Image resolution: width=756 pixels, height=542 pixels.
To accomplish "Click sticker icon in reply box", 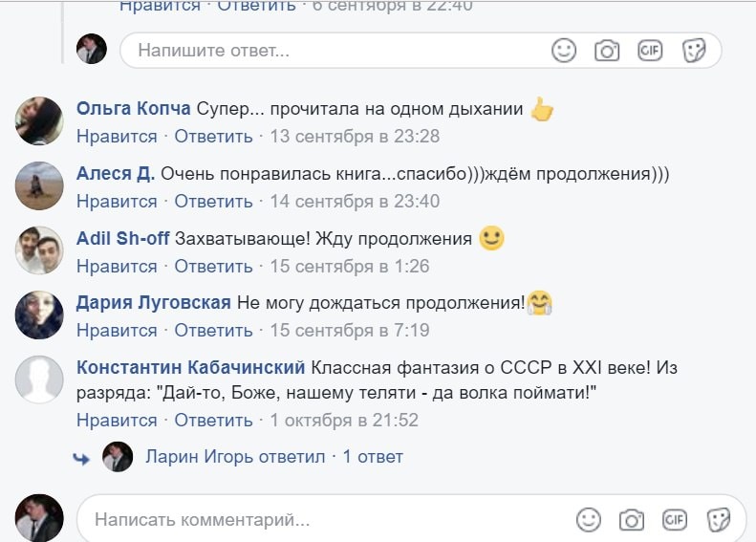I will tap(694, 51).
